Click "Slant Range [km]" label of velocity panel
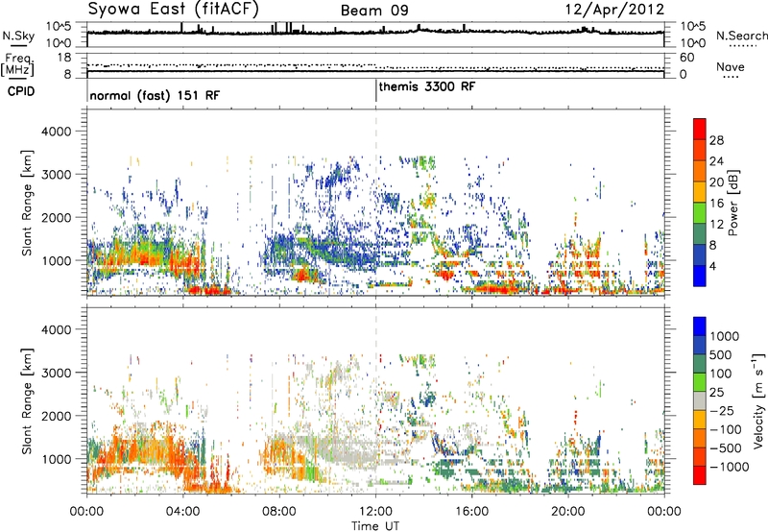768x532 pixels. pos(27,401)
